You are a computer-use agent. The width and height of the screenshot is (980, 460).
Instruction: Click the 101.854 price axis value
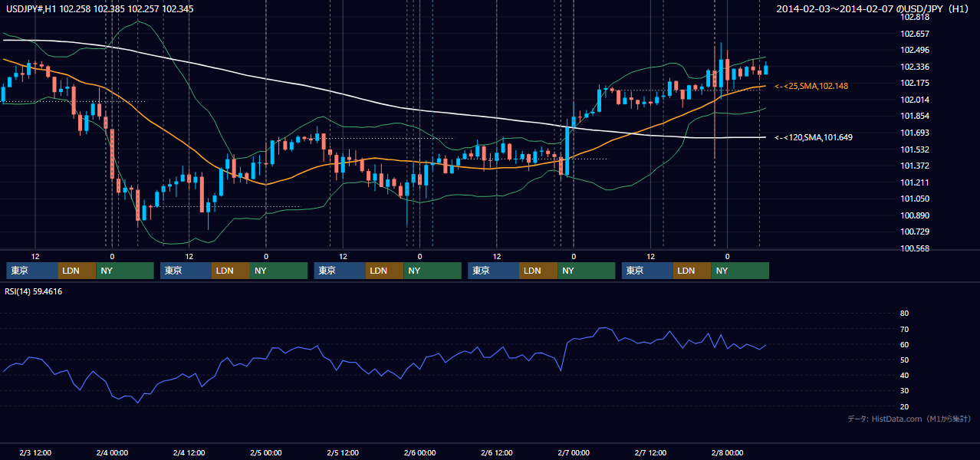point(914,117)
